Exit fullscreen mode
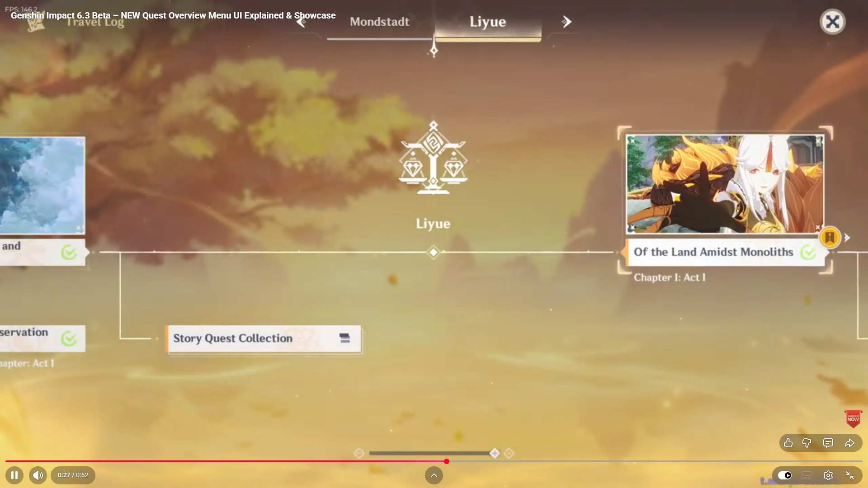Image resolution: width=868 pixels, height=488 pixels. [849, 475]
